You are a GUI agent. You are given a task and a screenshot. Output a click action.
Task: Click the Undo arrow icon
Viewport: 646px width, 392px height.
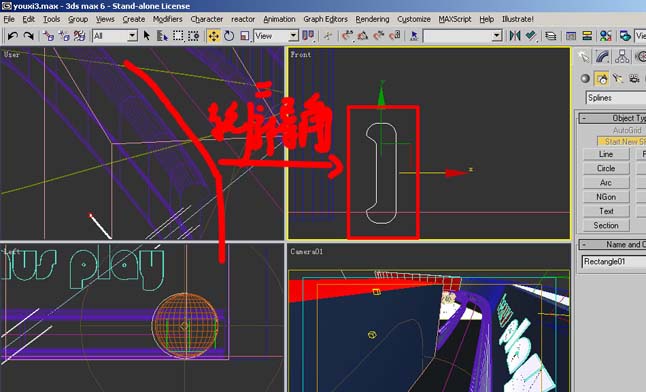13,36
